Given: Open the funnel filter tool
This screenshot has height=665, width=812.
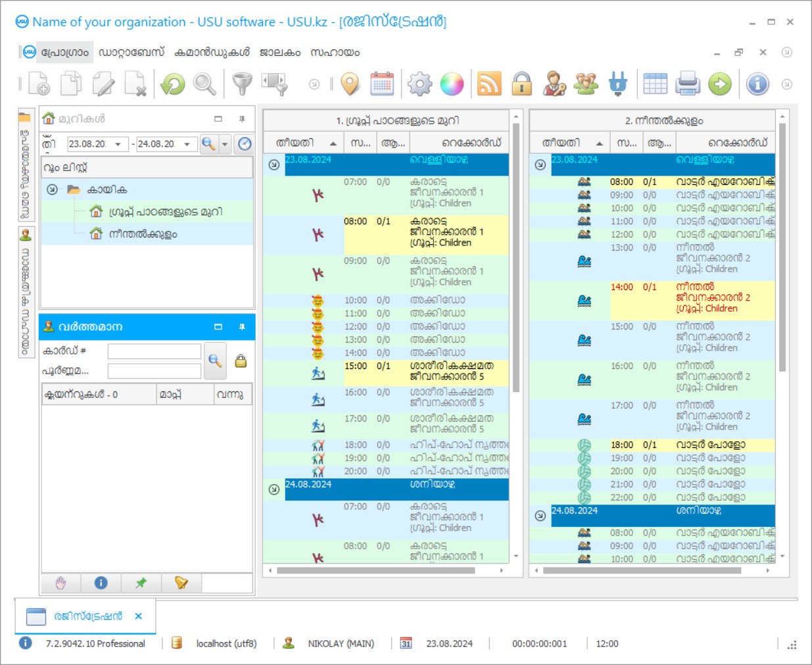Looking at the screenshot, I should tap(242, 84).
